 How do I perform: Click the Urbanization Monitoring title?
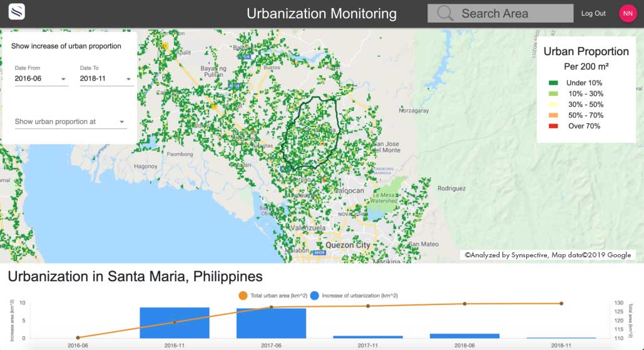(x=322, y=14)
